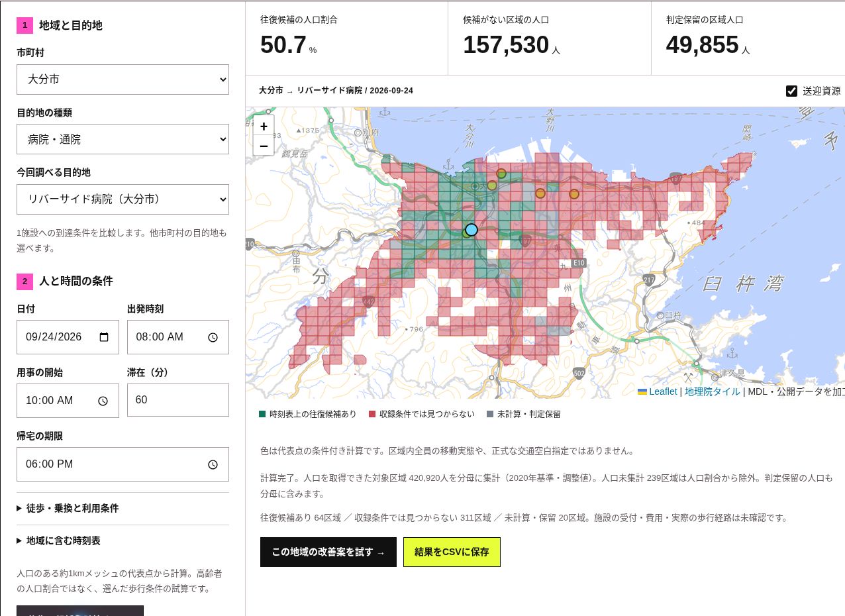Open the clock picker for 帰宅の期限
The width and height of the screenshot is (845, 616).
pos(213,464)
